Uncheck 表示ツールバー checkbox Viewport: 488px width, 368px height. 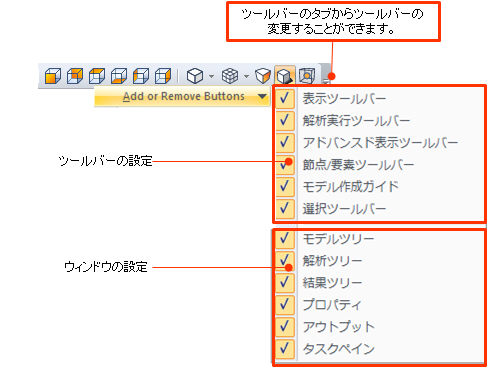tap(285, 98)
